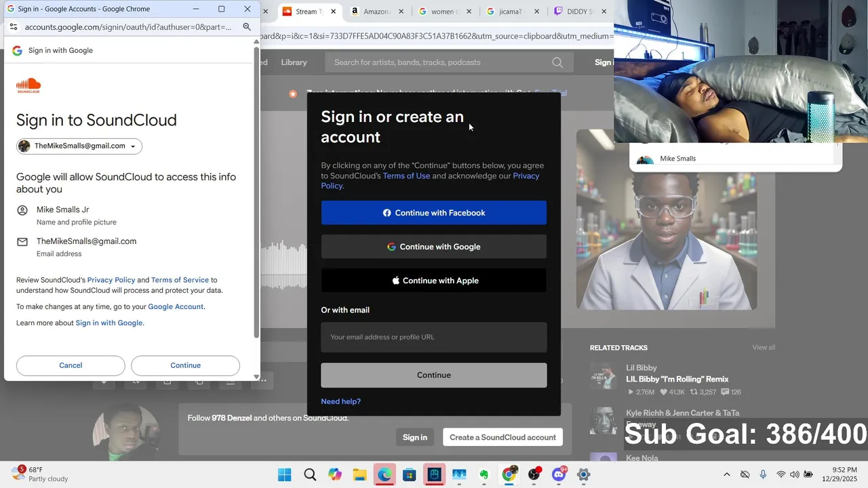This screenshot has height=488, width=868.
Task: Click the speaker volume icon in system tray
Action: 794,474
